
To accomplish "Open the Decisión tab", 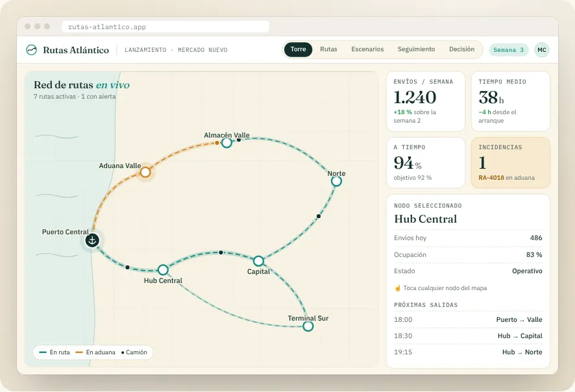I will click(x=461, y=49).
